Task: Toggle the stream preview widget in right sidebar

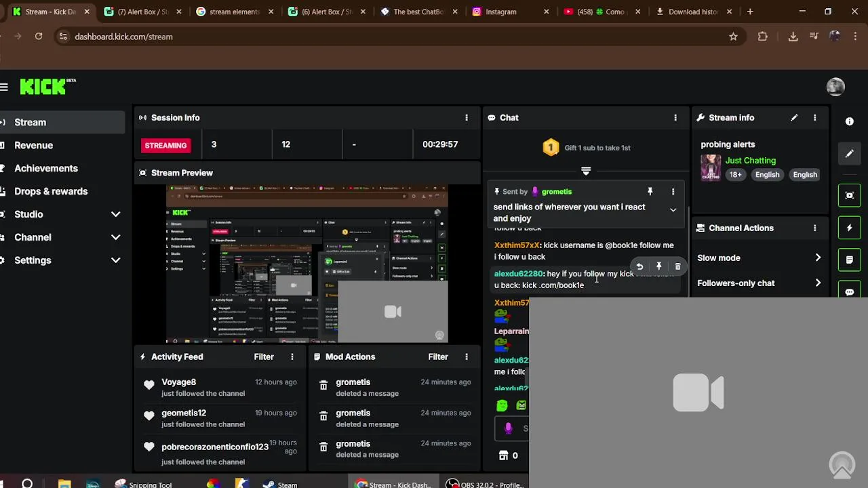Action: [850, 195]
